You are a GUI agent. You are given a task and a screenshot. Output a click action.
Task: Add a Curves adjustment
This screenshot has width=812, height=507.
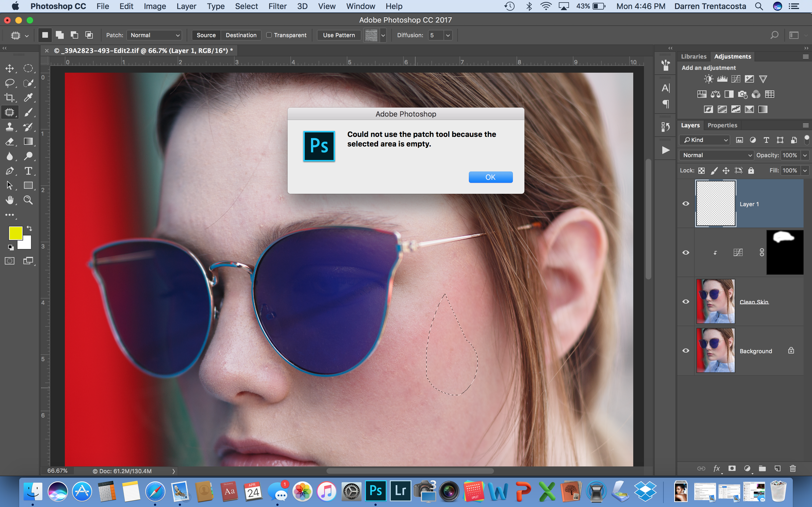(736, 79)
